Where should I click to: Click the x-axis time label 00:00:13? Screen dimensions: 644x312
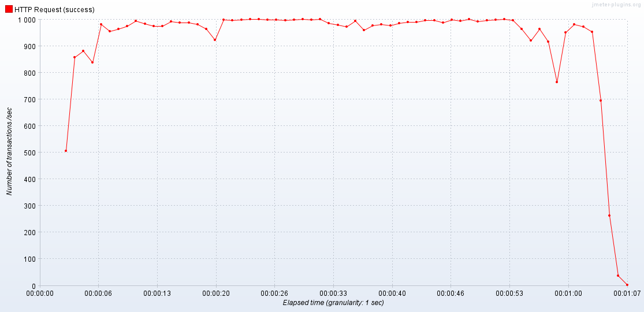157,294
